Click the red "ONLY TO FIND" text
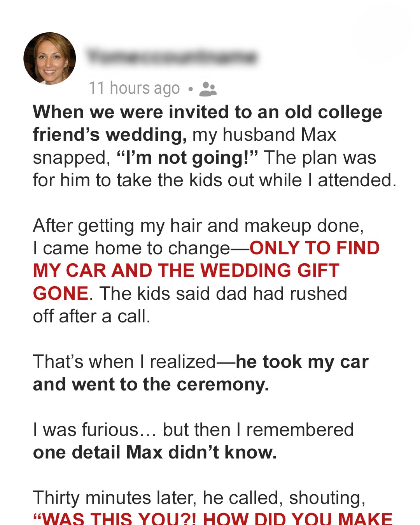420x525 pixels. (x=315, y=248)
